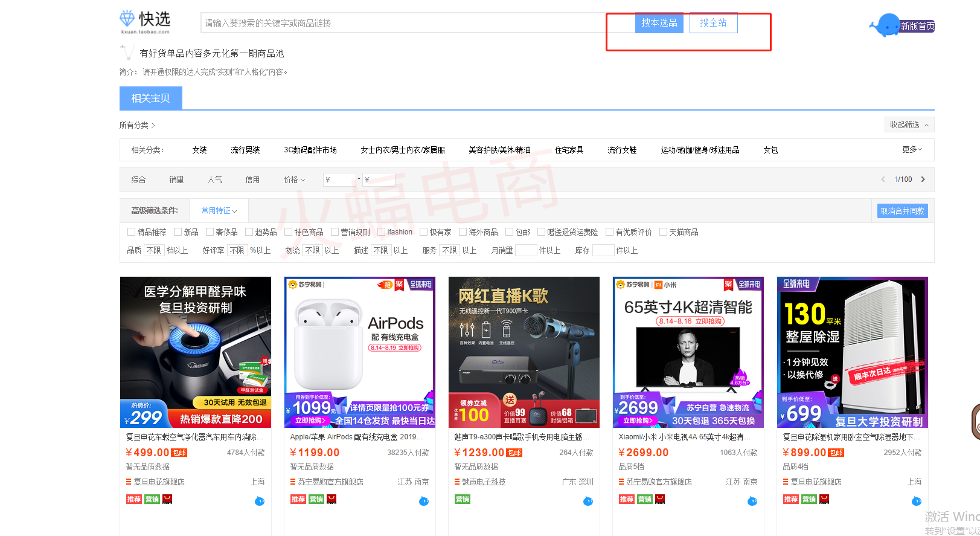This screenshot has height=536, width=980.
Task: Enable the 包邮 filter checkbox
Action: tap(509, 232)
